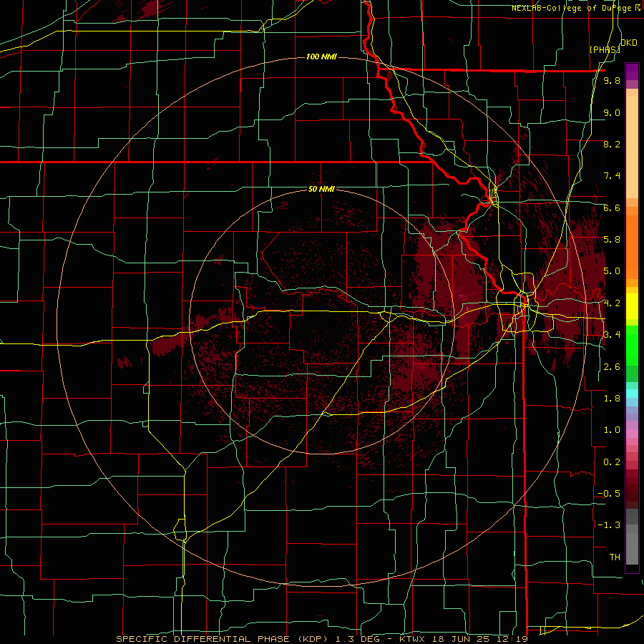Click the 5.0 value on the color scale
The width and height of the screenshot is (644, 644).
(x=612, y=271)
